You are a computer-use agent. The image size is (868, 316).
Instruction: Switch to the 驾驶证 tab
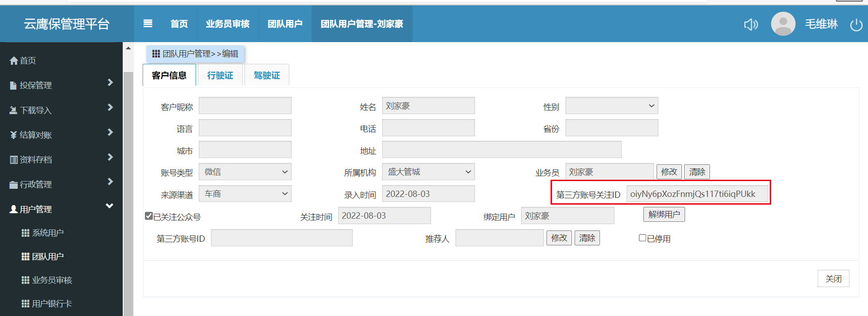pos(267,75)
